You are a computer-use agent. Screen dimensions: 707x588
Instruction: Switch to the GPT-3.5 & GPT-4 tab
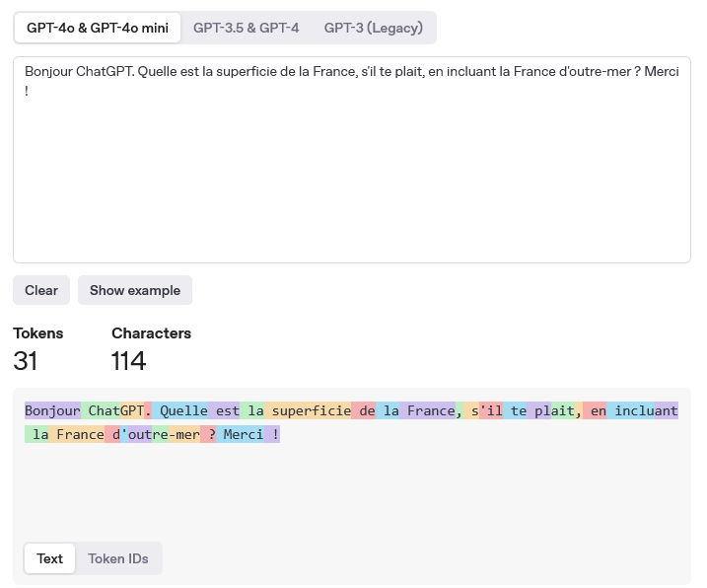pos(247,28)
